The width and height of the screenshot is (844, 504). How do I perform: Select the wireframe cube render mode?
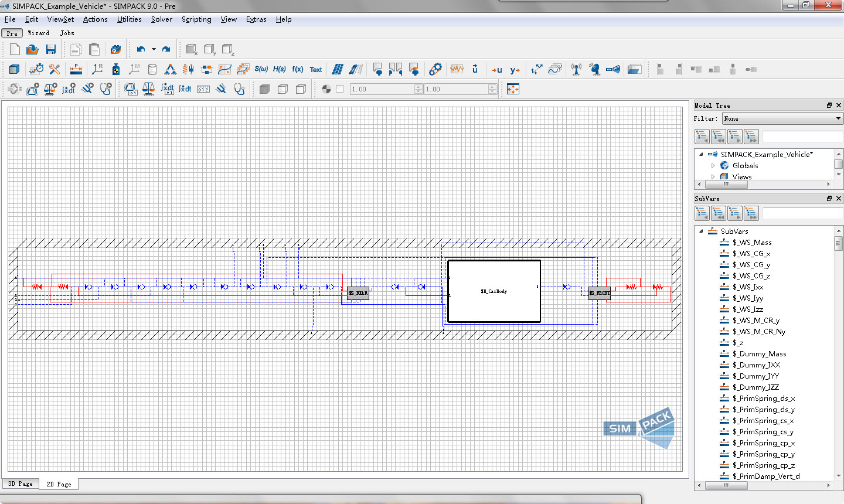pos(283,89)
